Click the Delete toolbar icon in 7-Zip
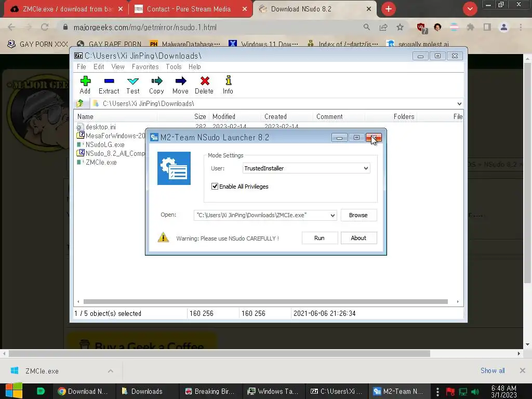532x399 pixels. pos(204,81)
